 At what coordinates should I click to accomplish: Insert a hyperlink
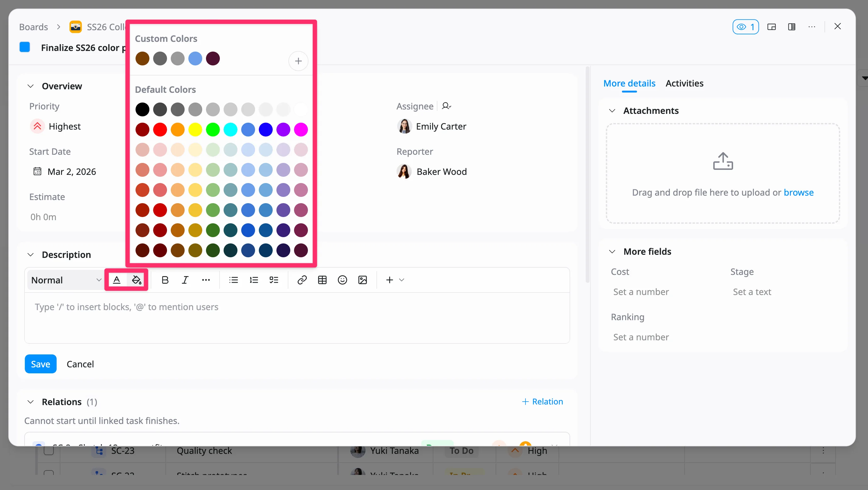tap(302, 280)
